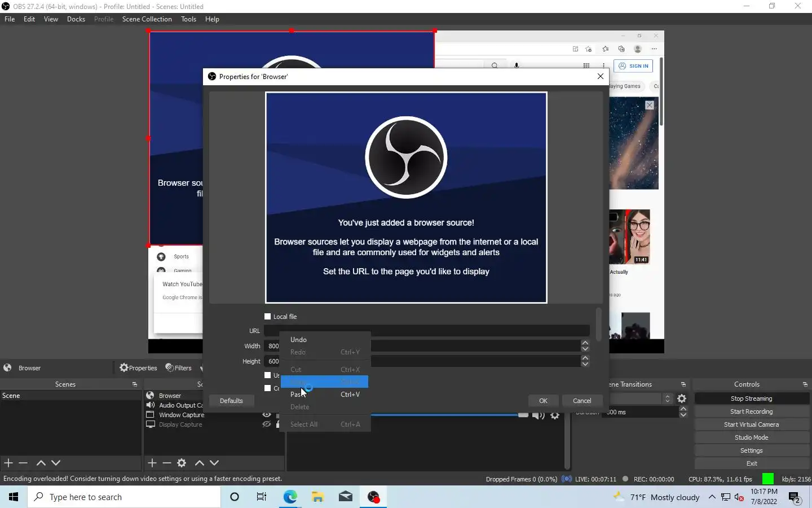Image resolution: width=812 pixels, height=508 pixels.
Task: Click Cancel in Browser properties
Action: click(582, 401)
